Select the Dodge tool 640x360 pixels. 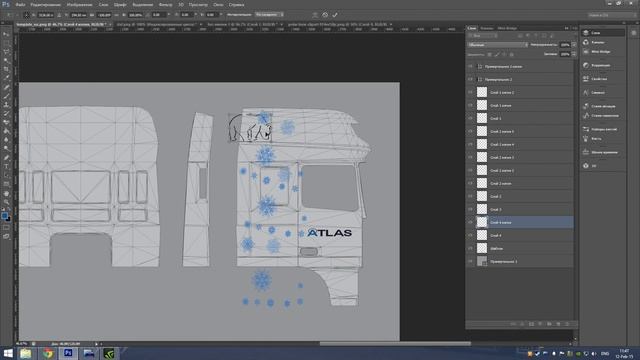[6, 149]
